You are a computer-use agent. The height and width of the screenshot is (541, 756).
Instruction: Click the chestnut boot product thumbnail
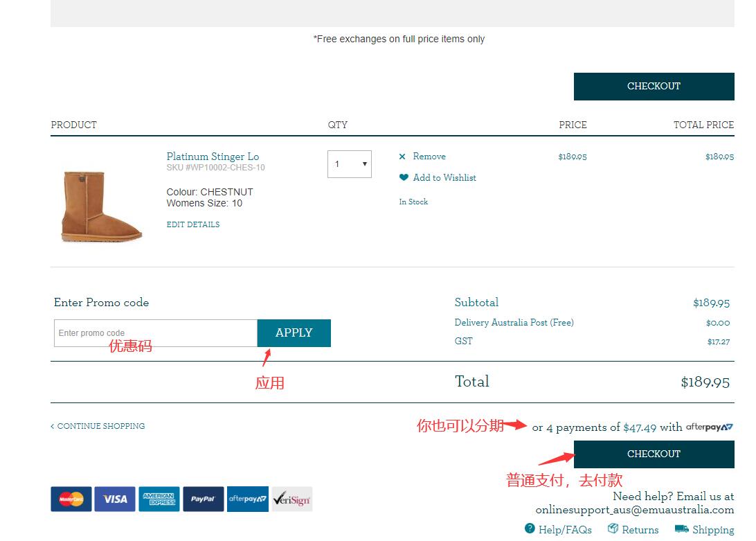pyautogui.click(x=101, y=206)
